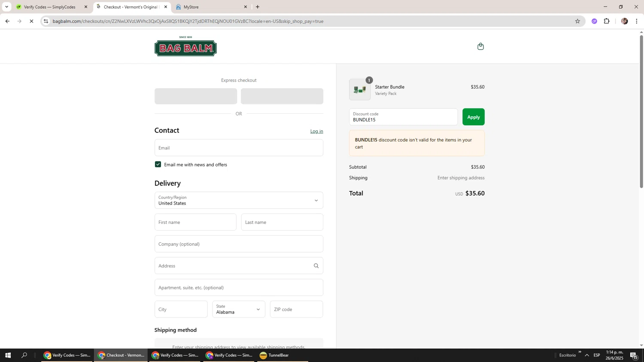
Task: Open the Chrome three-dot menu
Action: tap(637, 21)
